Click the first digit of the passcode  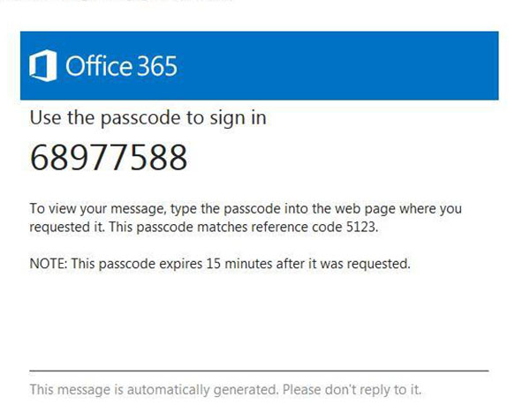pyautogui.click(x=40, y=157)
